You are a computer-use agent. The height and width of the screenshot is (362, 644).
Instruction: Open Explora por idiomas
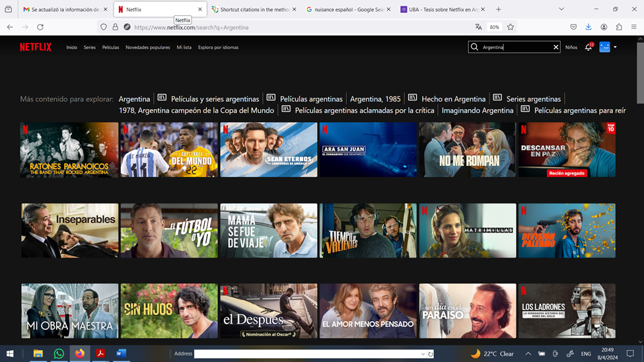218,48
